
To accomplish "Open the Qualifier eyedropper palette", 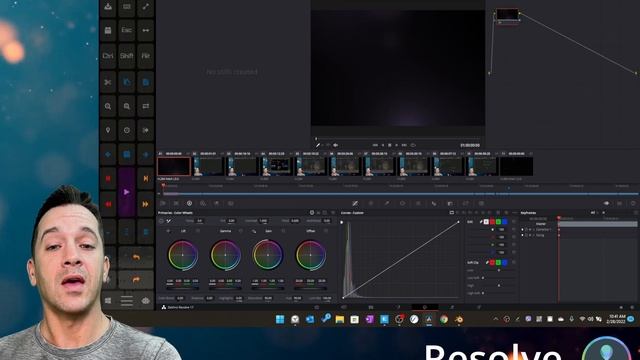I will coord(387,203).
